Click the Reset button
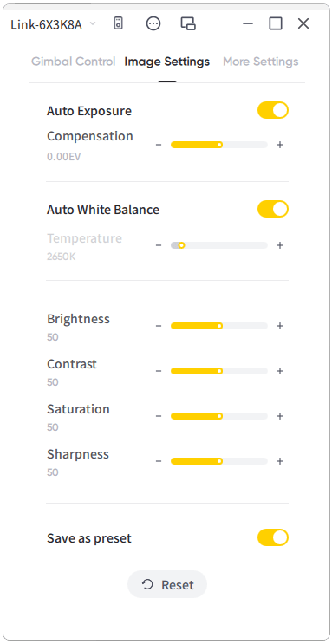332x644 pixels. [x=167, y=584]
